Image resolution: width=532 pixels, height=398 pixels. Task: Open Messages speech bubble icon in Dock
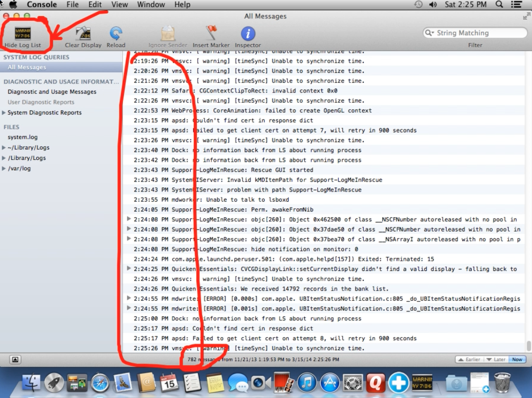[x=238, y=382]
